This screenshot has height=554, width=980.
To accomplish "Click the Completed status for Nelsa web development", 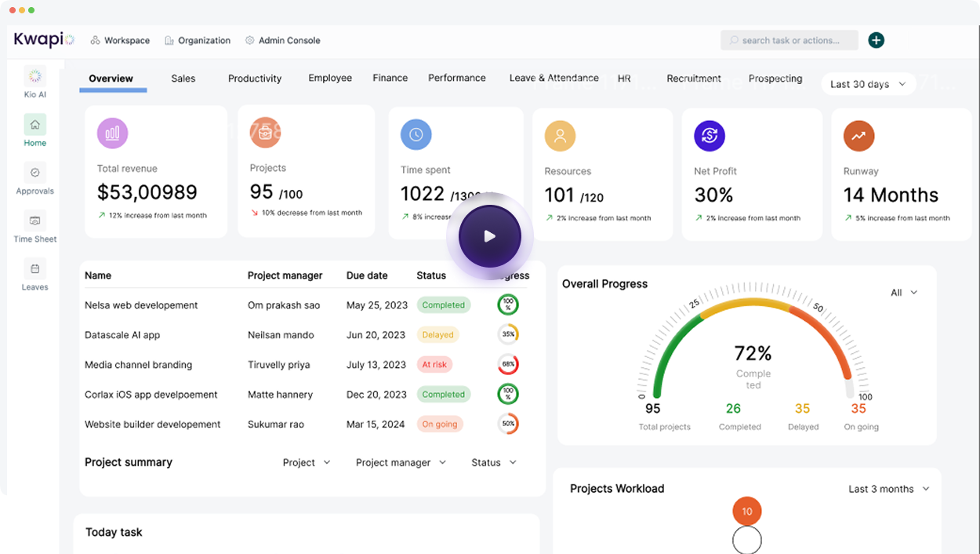I will click(444, 304).
